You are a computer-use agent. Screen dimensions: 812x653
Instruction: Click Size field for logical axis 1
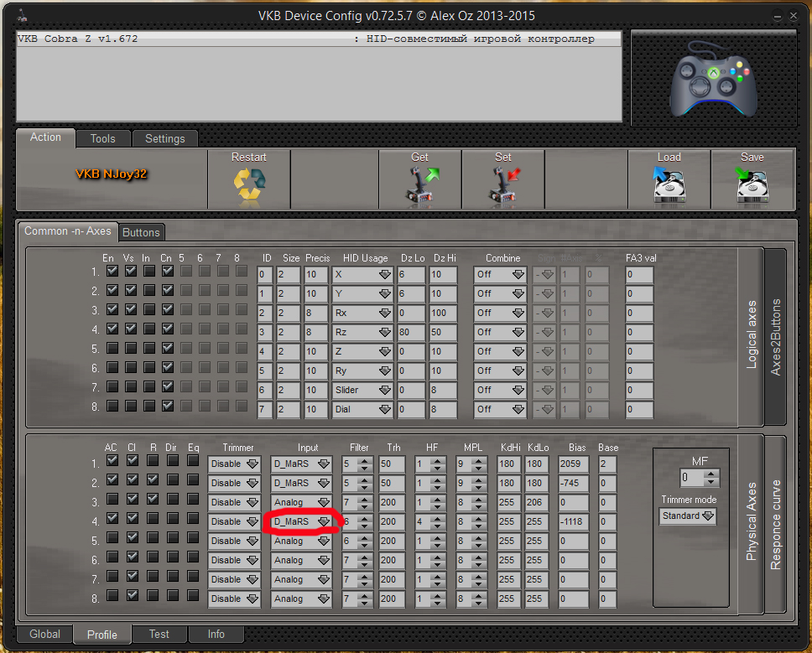(288, 274)
